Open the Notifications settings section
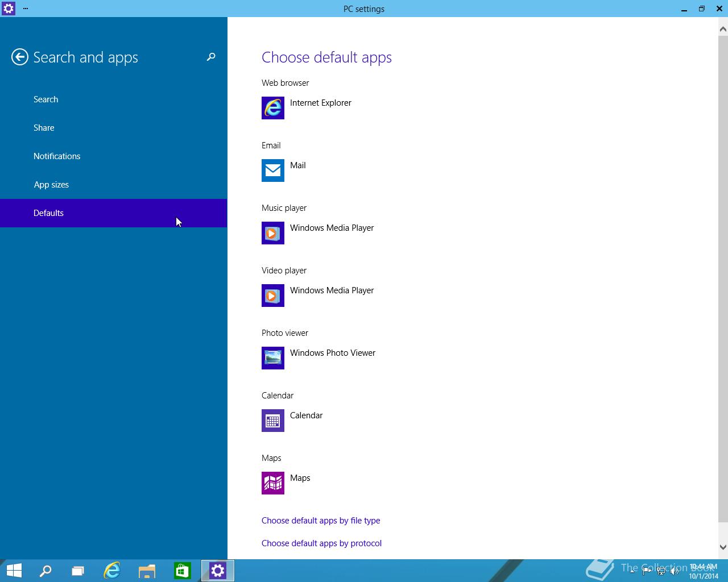The width and height of the screenshot is (728, 582). (114, 156)
